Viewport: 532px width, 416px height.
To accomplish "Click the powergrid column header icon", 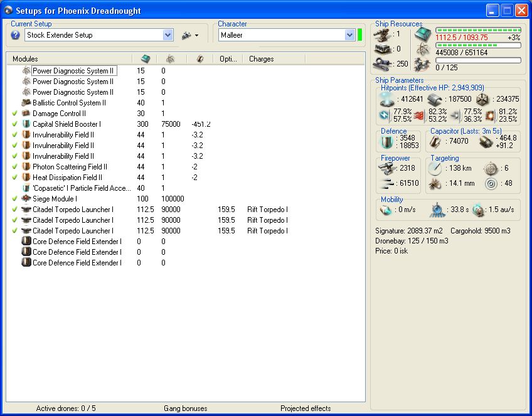I will pyautogui.click(x=170, y=59).
